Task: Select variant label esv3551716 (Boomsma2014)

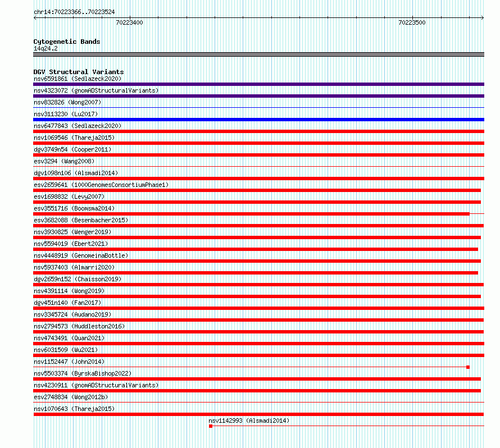Action: [74, 208]
